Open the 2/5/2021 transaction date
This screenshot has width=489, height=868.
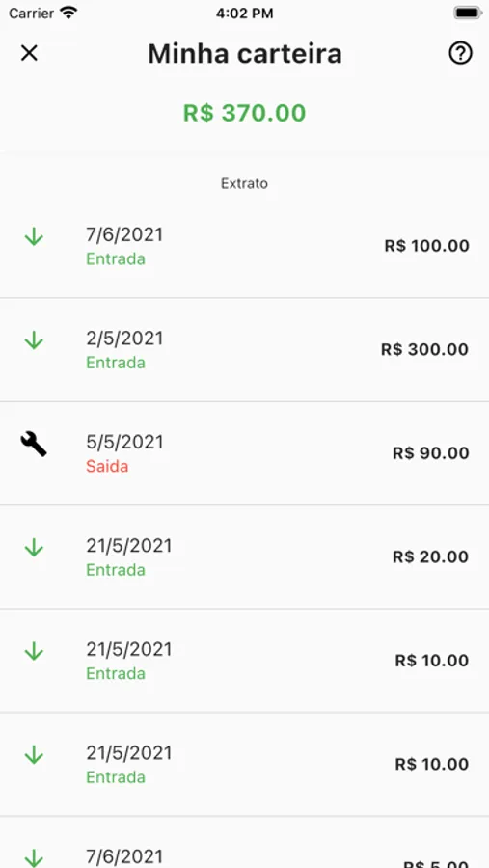124,339
